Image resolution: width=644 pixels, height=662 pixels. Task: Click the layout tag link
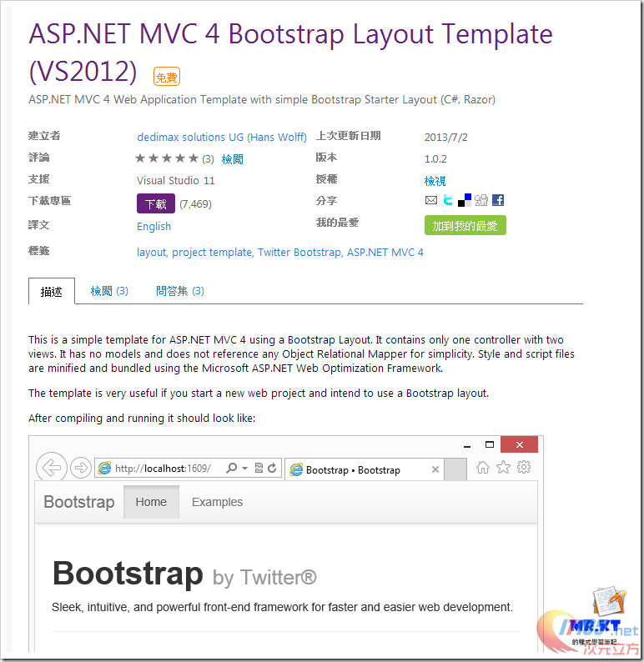click(152, 253)
